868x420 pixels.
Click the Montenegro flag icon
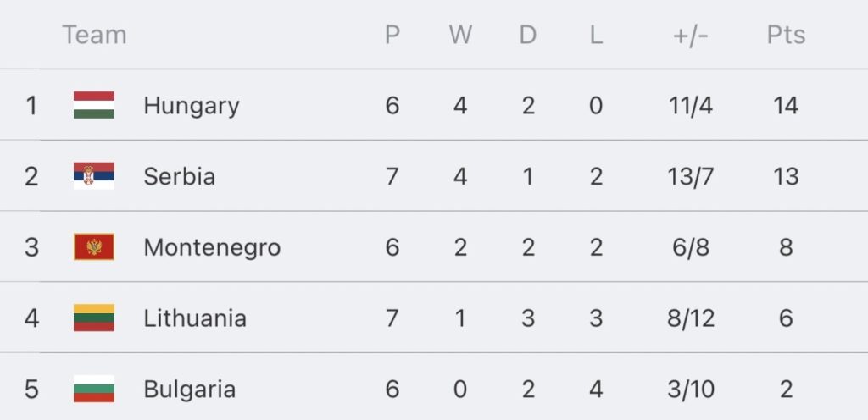[x=94, y=246]
